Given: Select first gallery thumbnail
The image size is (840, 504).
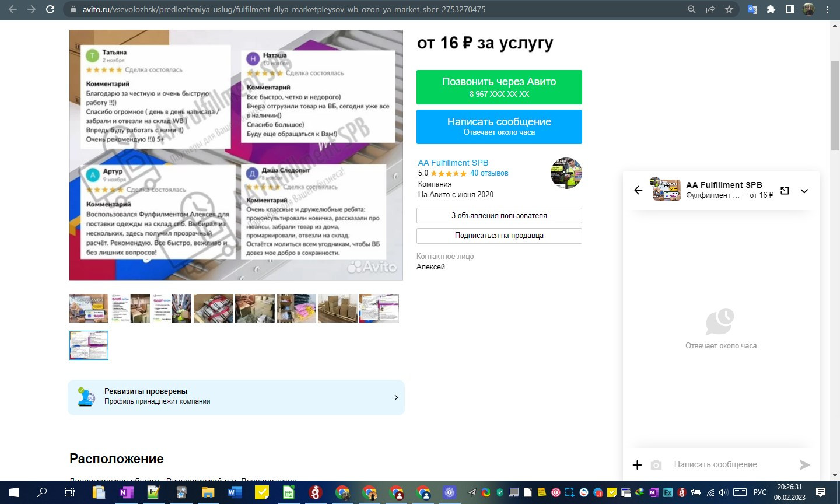Looking at the screenshot, I should 89,309.
